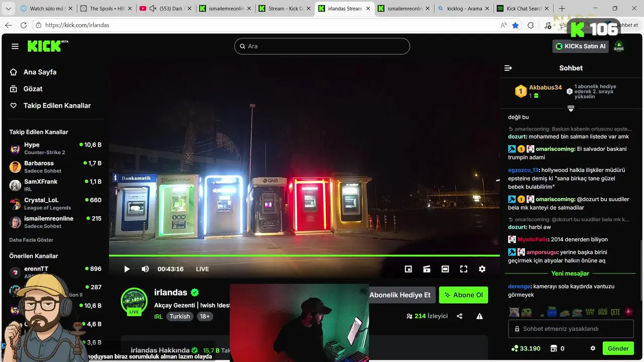The image size is (644, 362).
Task: Collapse the Sohbet chat panel
Action: click(508, 68)
